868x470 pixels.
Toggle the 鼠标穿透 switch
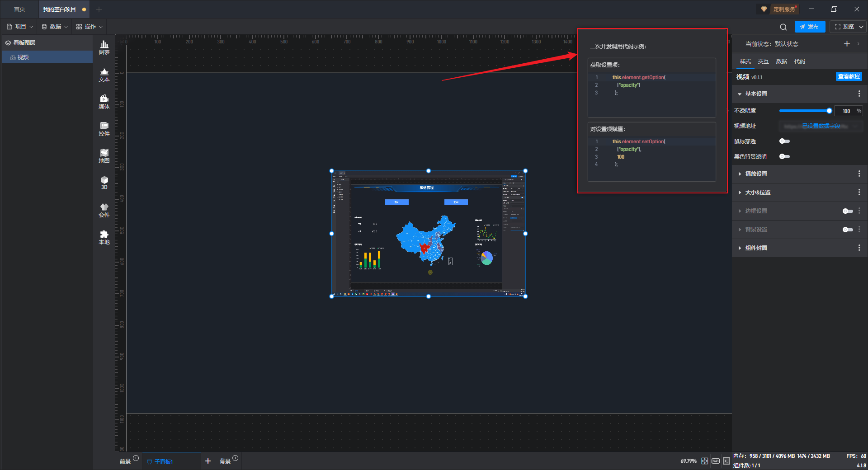(784, 141)
